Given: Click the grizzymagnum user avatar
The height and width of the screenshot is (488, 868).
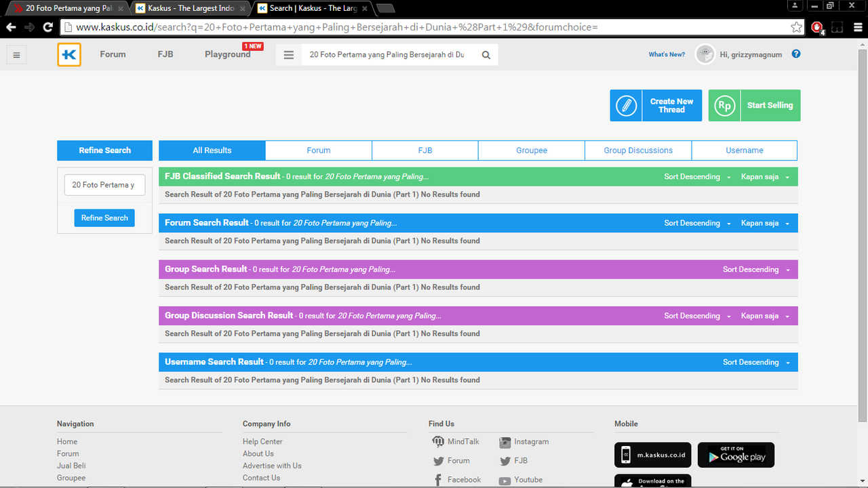Looking at the screenshot, I should coord(705,54).
